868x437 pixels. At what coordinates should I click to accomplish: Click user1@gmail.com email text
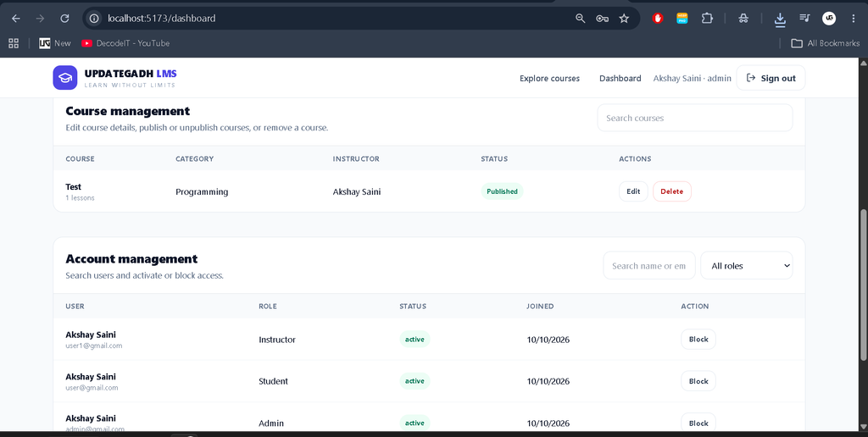93,346
